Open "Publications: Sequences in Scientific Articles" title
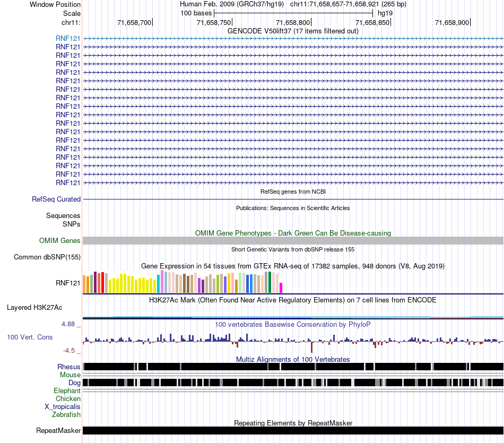The image size is (504, 443). point(293,208)
